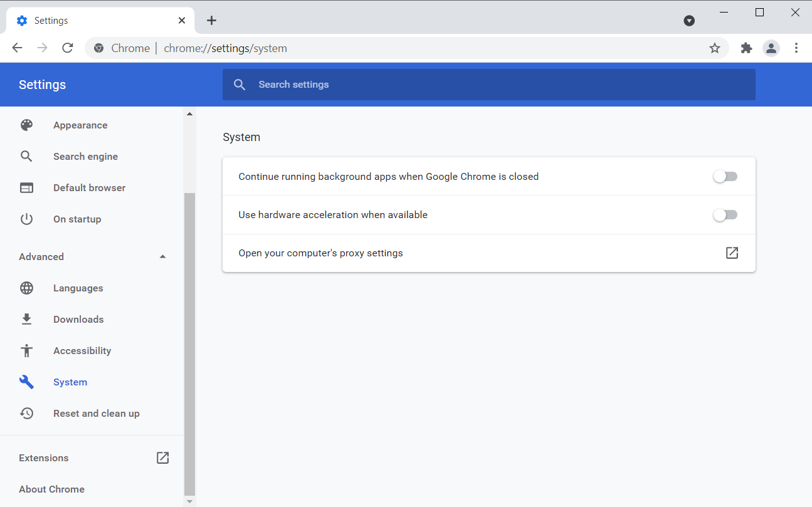Click the proxy settings external link icon
Screen dimensions: 812x507
732,253
